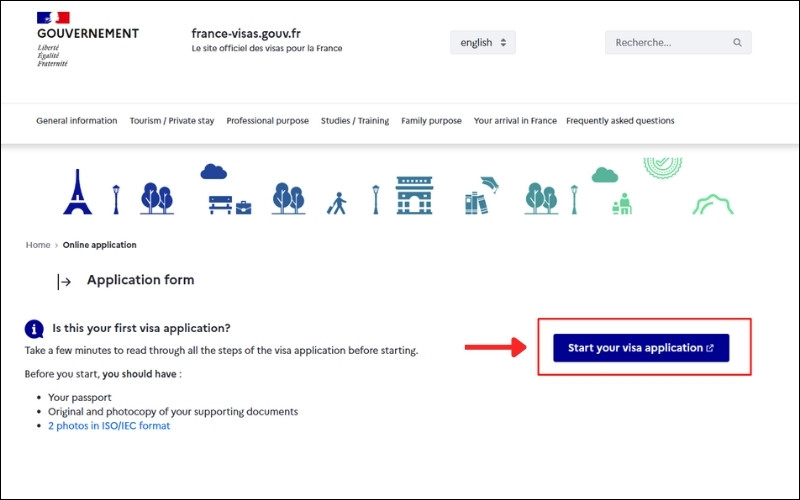Image resolution: width=800 pixels, height=500 pixels.
Task: Click the blue information icon
Action: [34, 328]
